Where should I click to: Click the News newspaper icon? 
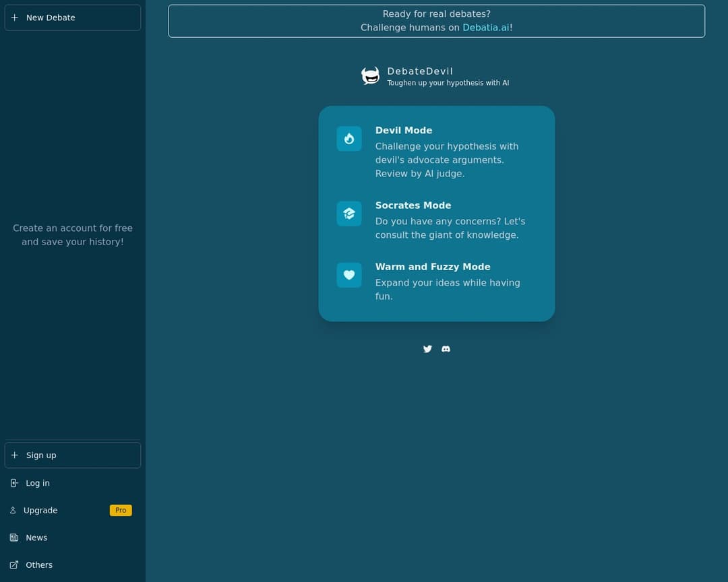(x=14, y=538)
